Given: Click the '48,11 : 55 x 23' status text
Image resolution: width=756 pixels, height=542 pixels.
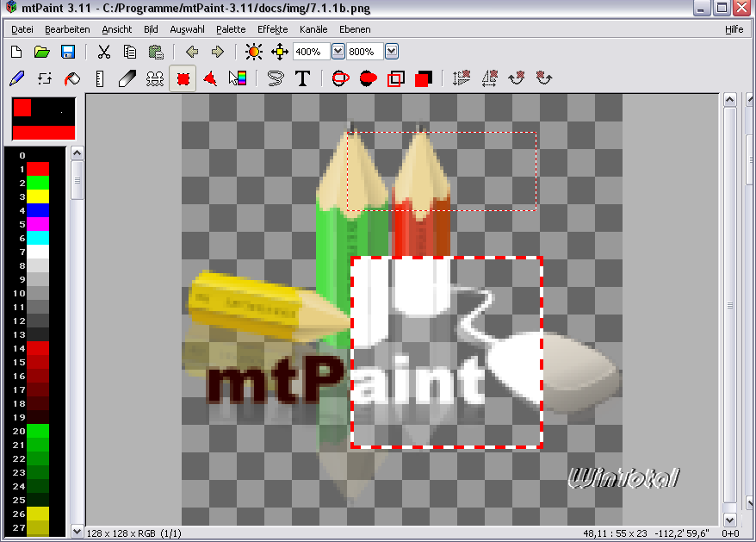Looking at the screenshot, I should (x=615, y=533).
